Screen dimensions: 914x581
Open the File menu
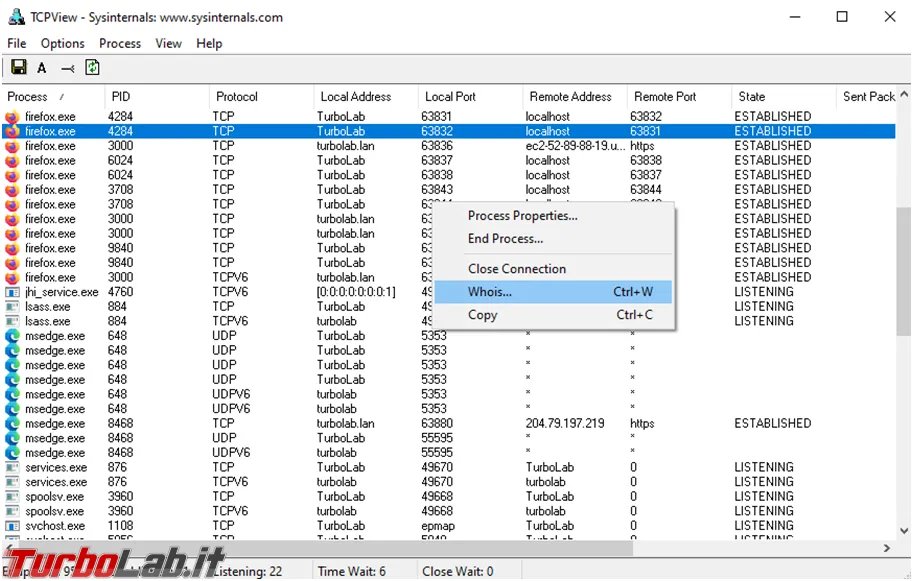[x=16, y=43]
